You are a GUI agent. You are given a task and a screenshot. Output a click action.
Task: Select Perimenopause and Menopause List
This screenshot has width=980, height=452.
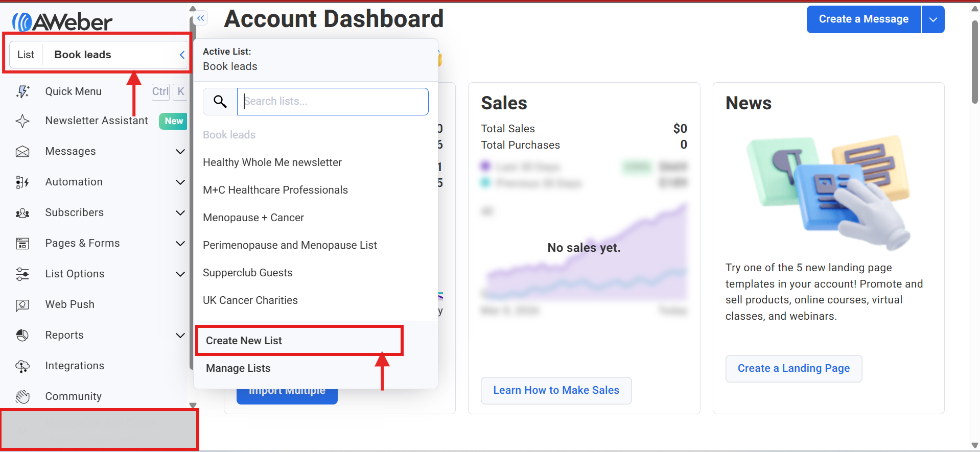[x=290, y=245]
